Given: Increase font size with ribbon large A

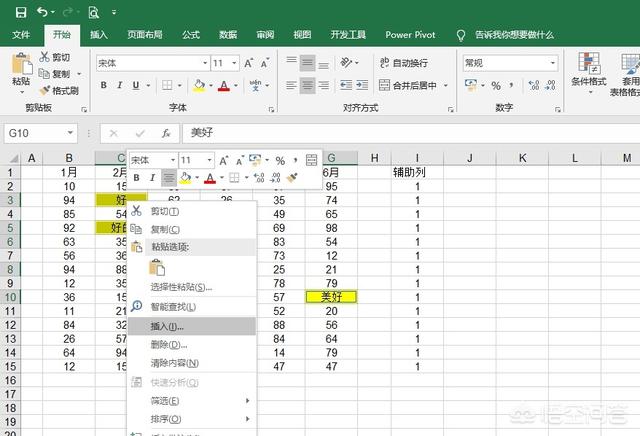Looking at the screenshot, I should (248, 63).
